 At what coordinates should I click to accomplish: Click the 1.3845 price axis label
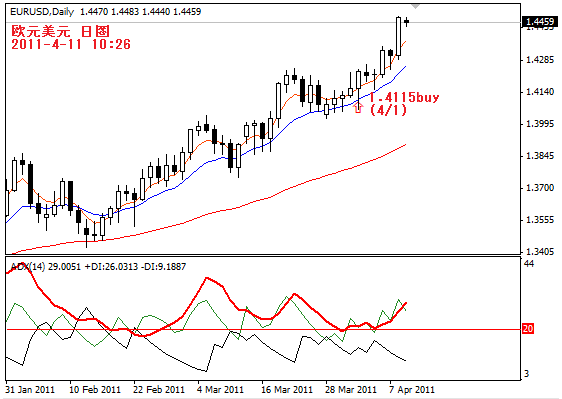(x=539, y=156)
